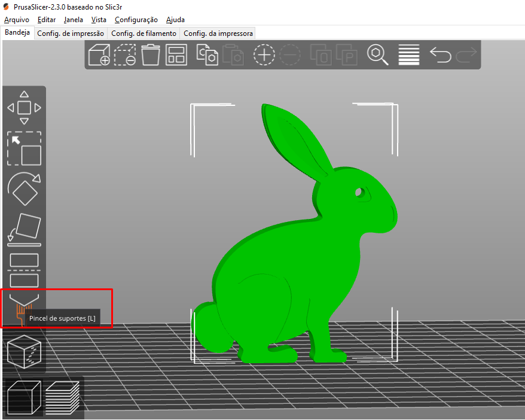Click the Add instance plus icon
The width and height of the screenshot is (525, 420).
coord(264,54)
